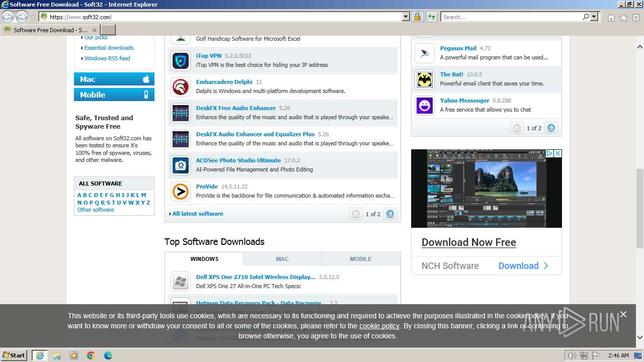Open the Windows RSS feed link
644x362 pixels.
pos(107,58)
